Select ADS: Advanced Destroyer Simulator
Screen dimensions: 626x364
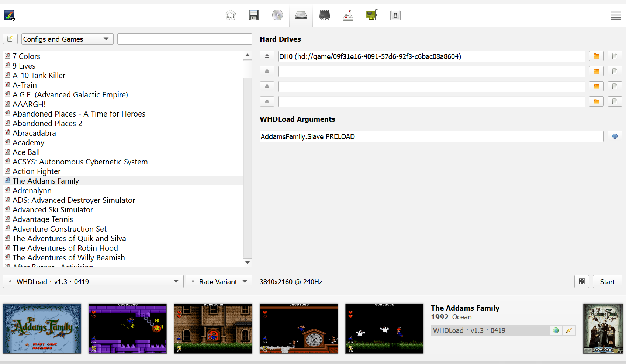coord(123,200)
